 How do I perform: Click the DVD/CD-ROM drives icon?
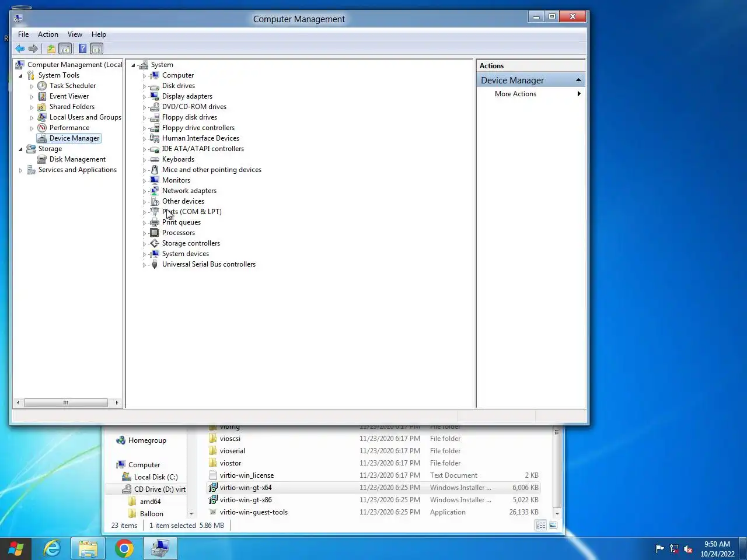(x=155, y=107)
